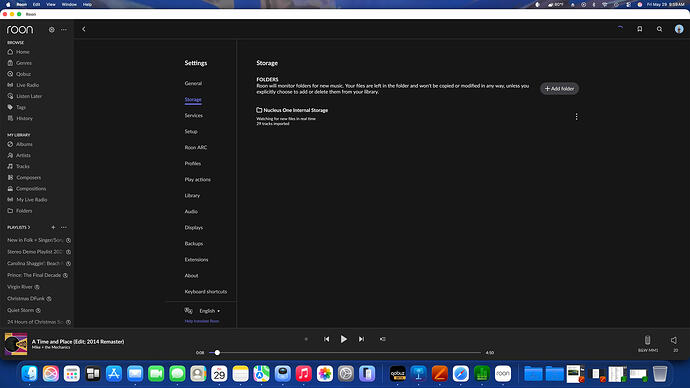Add a new playlist with plus icon
The height and width of the screenshot is (388, 690).
pos(53,227)
